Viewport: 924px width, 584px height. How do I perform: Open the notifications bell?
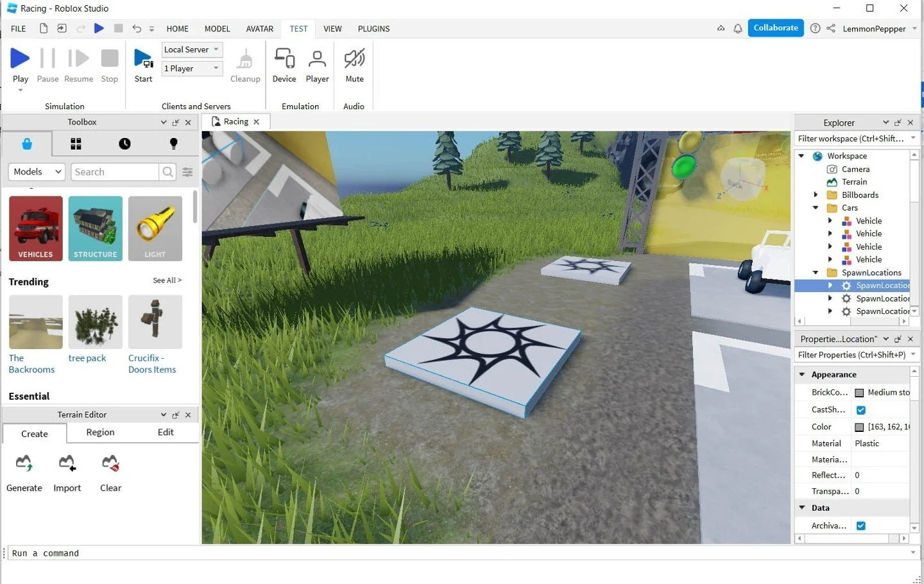tap(738, 28)
